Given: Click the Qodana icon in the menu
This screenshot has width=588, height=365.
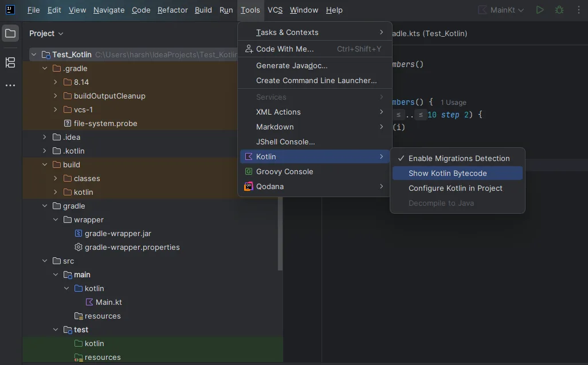Looking at the screenshot, I should pos(249,186).
